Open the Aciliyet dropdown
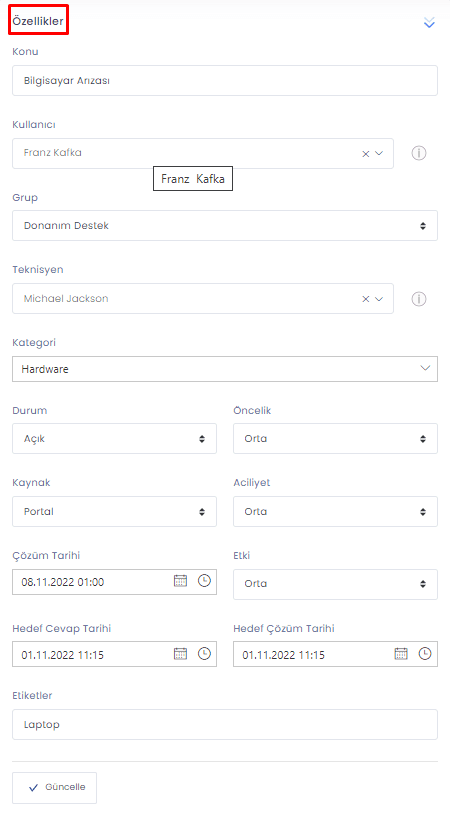 point(335,511)
